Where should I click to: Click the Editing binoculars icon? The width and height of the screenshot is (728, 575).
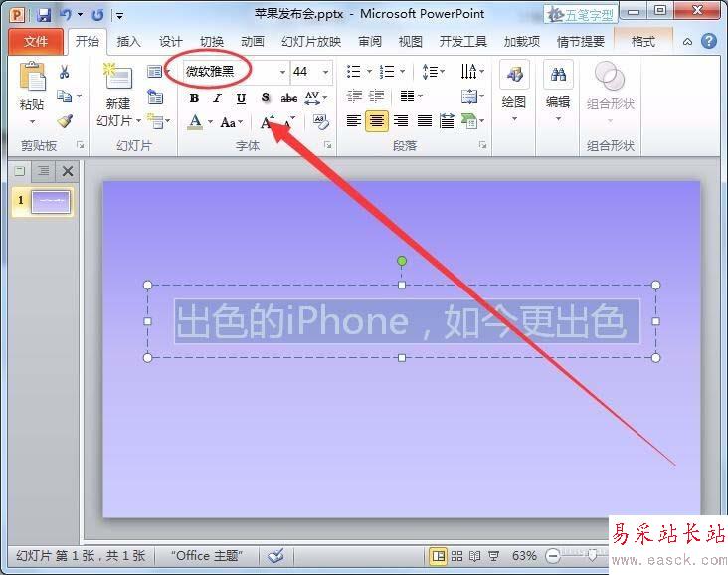[x=558, y=74]
